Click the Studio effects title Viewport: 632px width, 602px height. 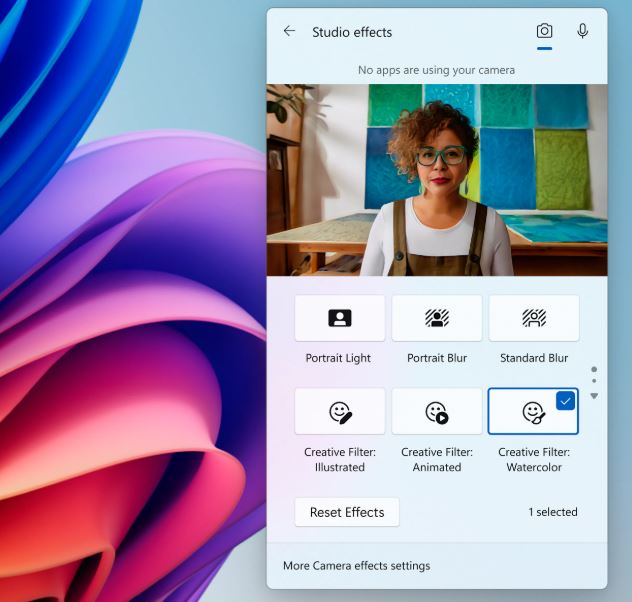coord(352,32)
